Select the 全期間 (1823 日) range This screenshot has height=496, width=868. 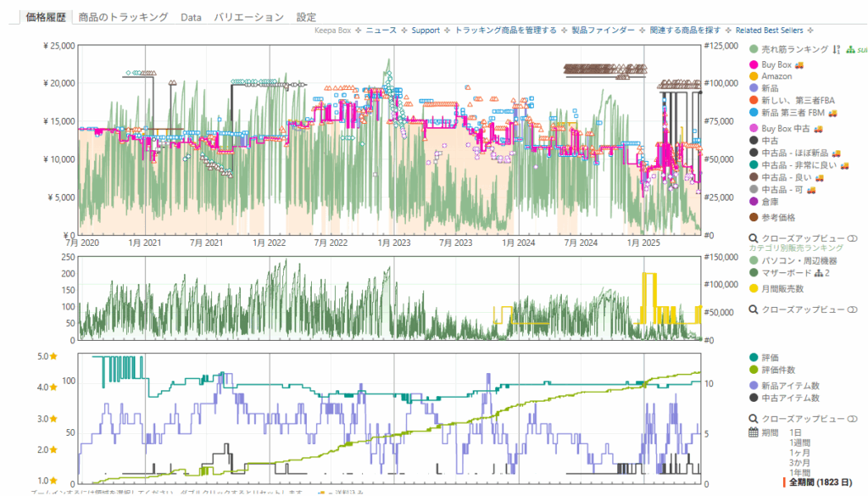click(x=821, y=482)
